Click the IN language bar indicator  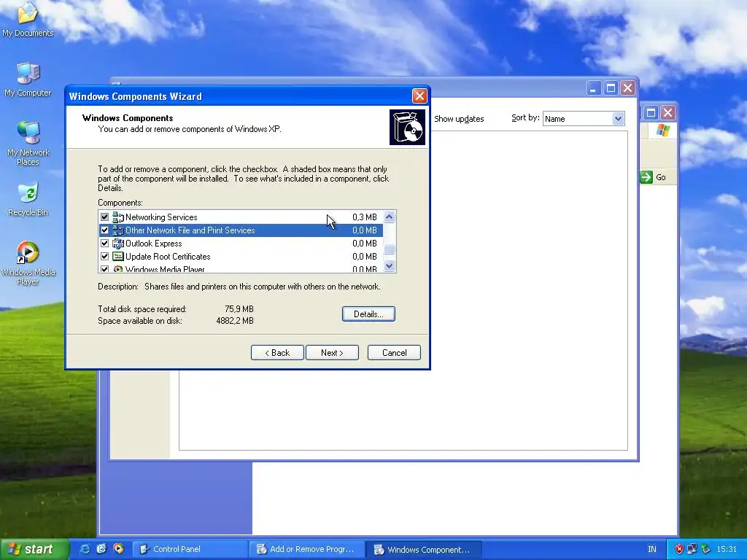tap(652, 550)
